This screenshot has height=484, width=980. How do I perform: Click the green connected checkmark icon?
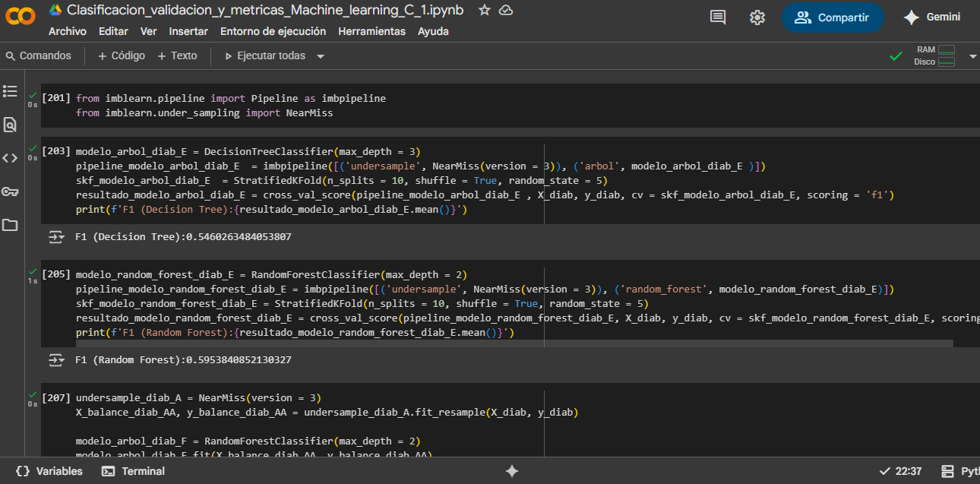pos(896,56)
